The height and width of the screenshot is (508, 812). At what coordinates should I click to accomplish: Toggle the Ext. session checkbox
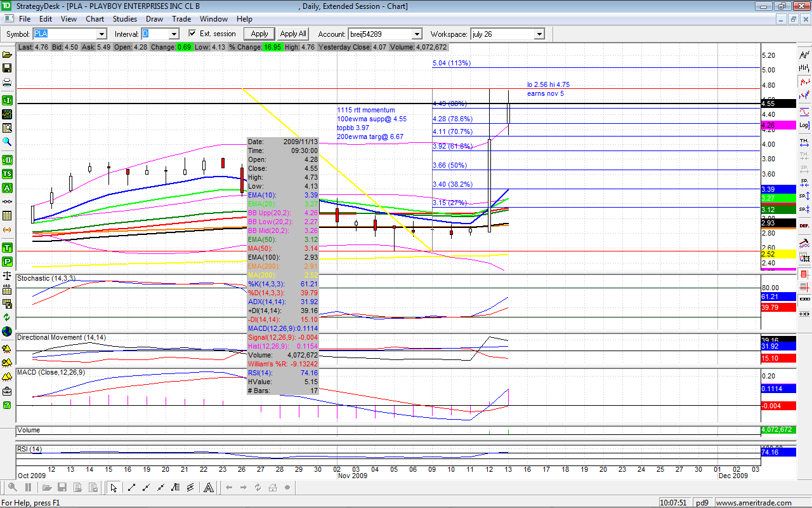point(192,34)
